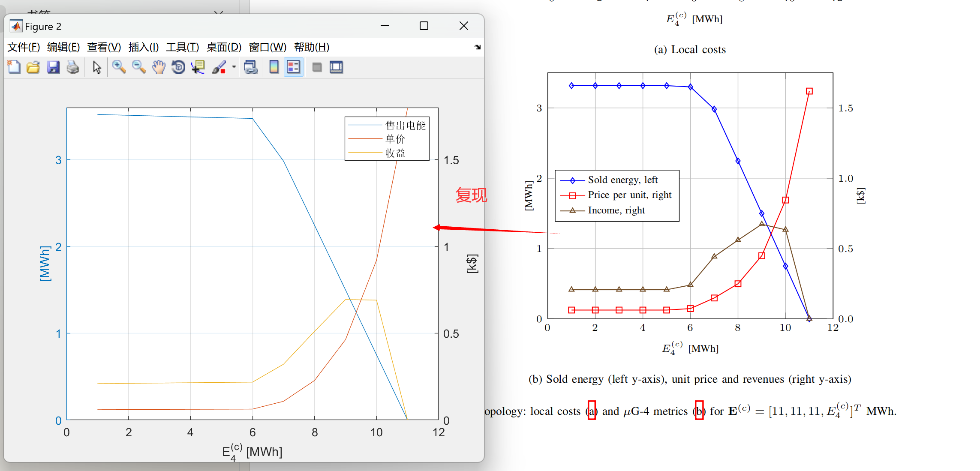Screen dimensions: 980x471
Task: Open file with folder icon
Action: click(33, 67)
